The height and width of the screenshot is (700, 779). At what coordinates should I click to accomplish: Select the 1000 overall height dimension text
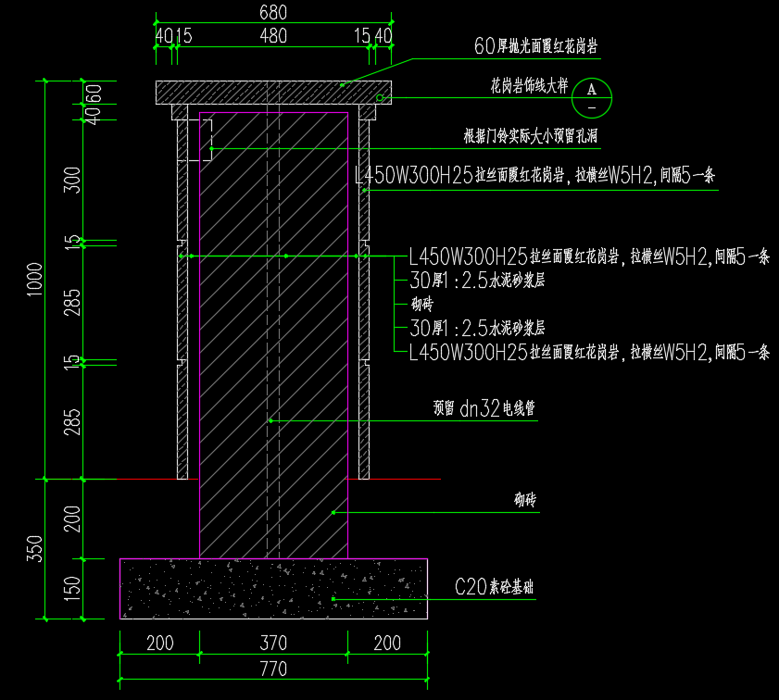point(35,280)
